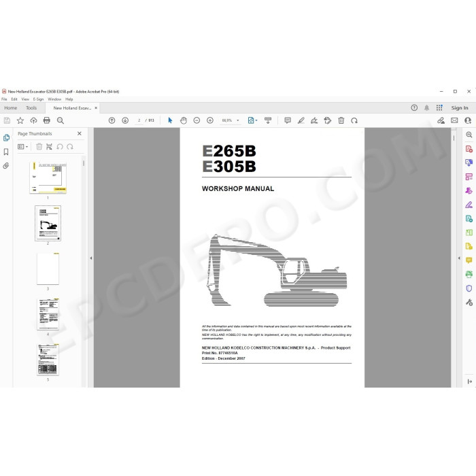This screenshot has height=476, width=476.
Task: Click the Save file icon
Action: coord(7,120)
